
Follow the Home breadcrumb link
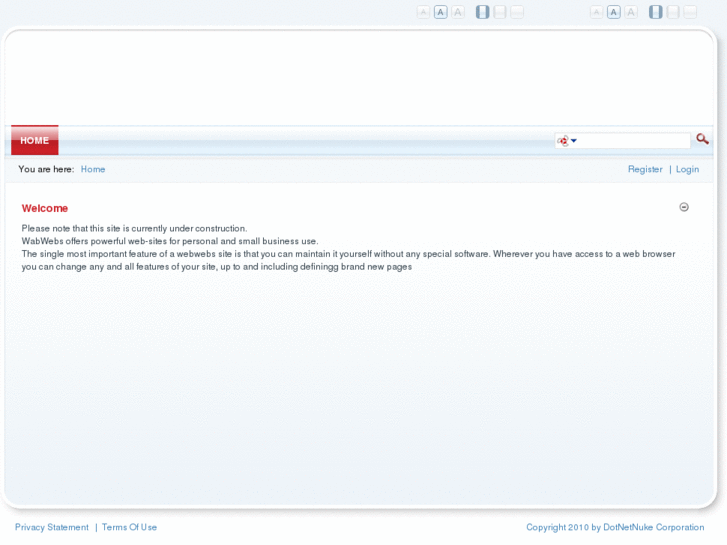93,169
